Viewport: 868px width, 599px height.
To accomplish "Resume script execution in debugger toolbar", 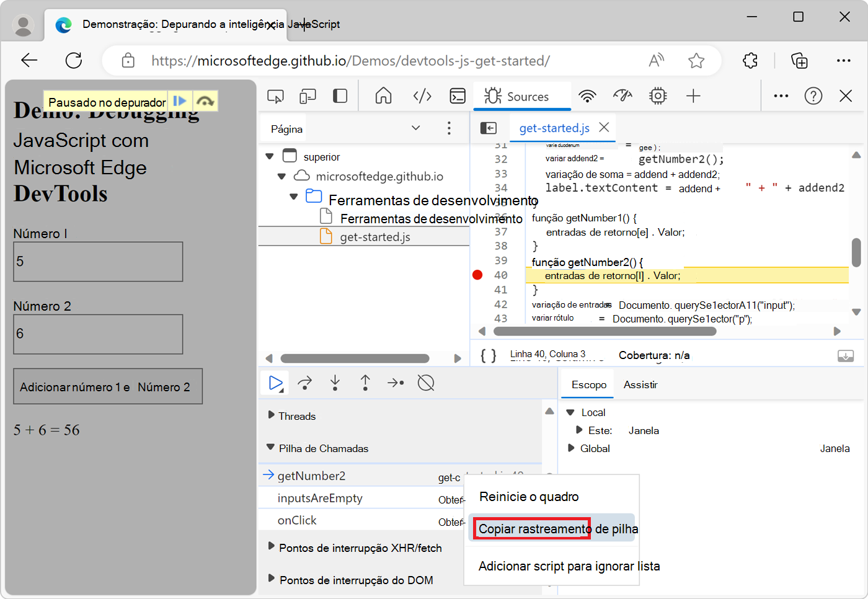I will point(276,383).
